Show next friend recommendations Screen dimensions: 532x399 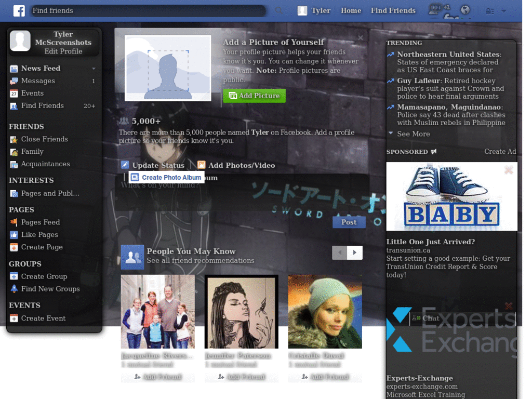tap(355, 252)
